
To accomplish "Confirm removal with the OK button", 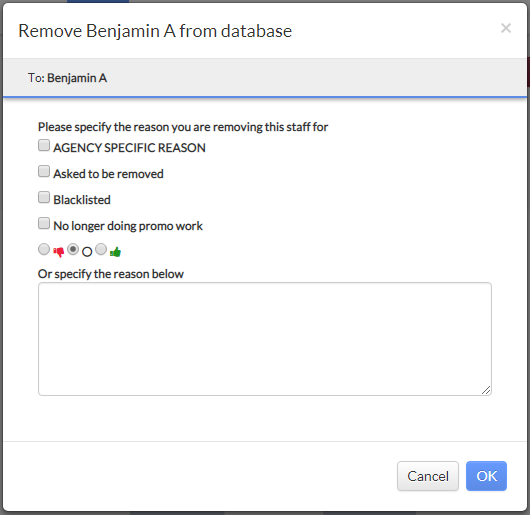I will 486,476.
